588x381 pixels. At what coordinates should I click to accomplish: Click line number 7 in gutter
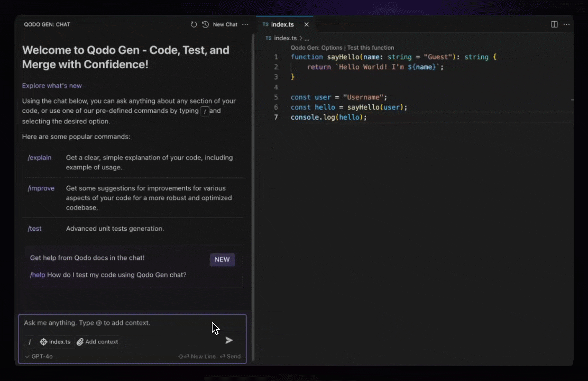[x=276, y=117]
